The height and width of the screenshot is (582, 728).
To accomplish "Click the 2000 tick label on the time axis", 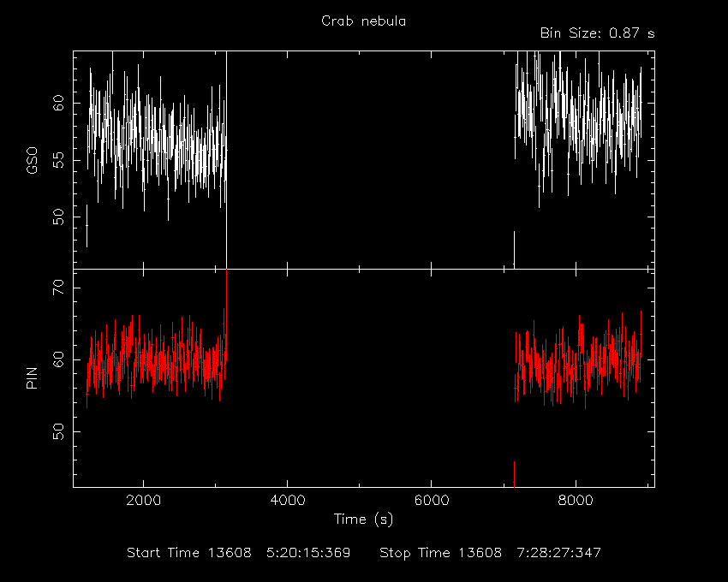I will point(144,501).
